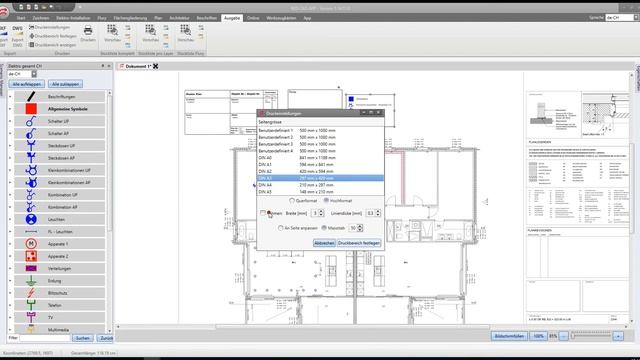Click the Bildschirmfüllen button

pos(509,336)
